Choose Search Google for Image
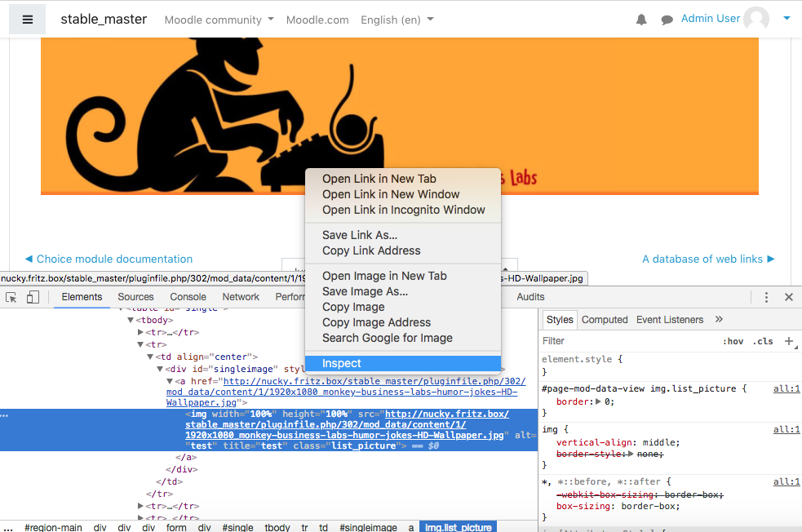 click(388, 338)
